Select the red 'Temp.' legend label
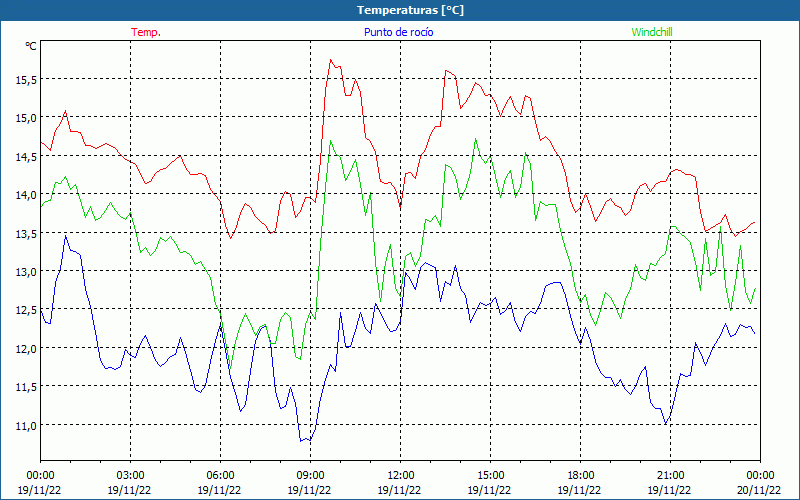This screenshot has width=800, height=500. point(146,32)
